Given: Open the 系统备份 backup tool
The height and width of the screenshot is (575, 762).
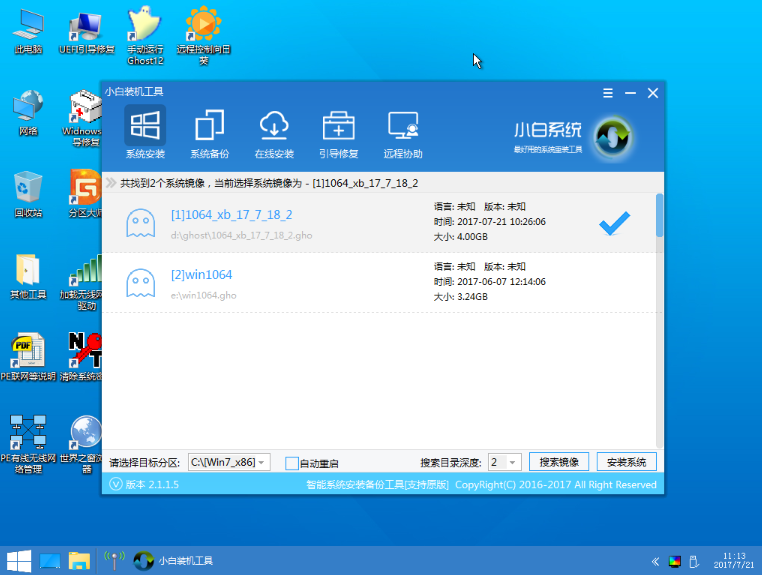Looking at the screenshot, I should 209,132.
